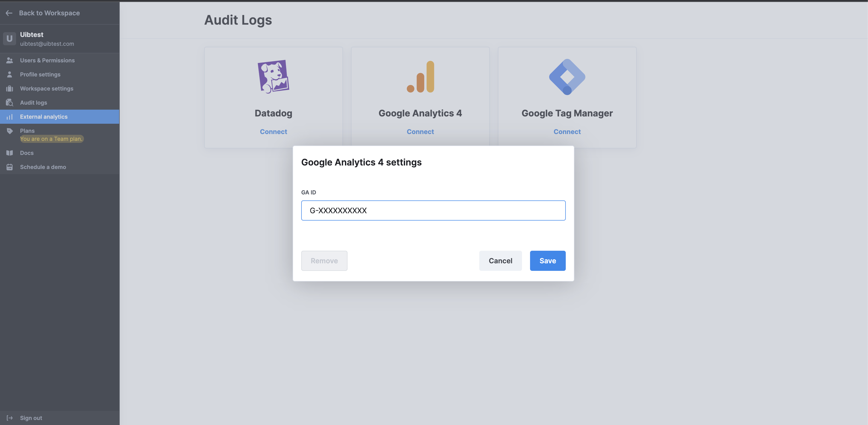Save the Google Analytics settings

coord(547,261)
